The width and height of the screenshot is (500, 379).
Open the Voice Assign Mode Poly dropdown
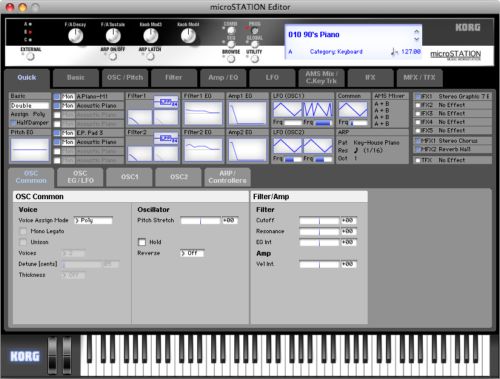point(93,220)
